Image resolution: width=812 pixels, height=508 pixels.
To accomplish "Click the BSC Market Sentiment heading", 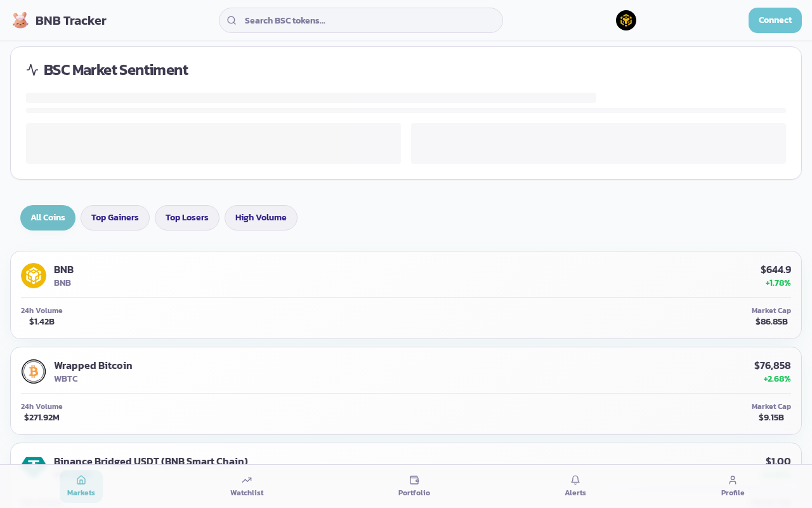I will [115, 70].
